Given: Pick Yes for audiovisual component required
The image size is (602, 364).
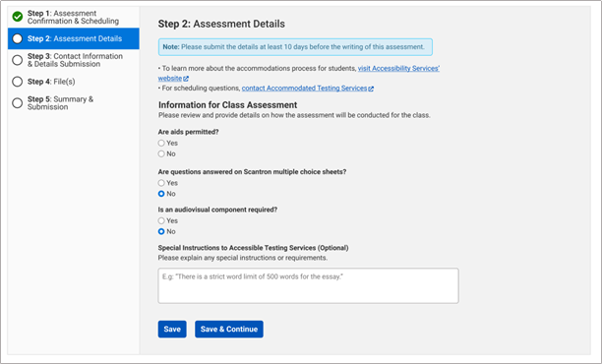Looking at the screenshot, I should pos(161,220).
